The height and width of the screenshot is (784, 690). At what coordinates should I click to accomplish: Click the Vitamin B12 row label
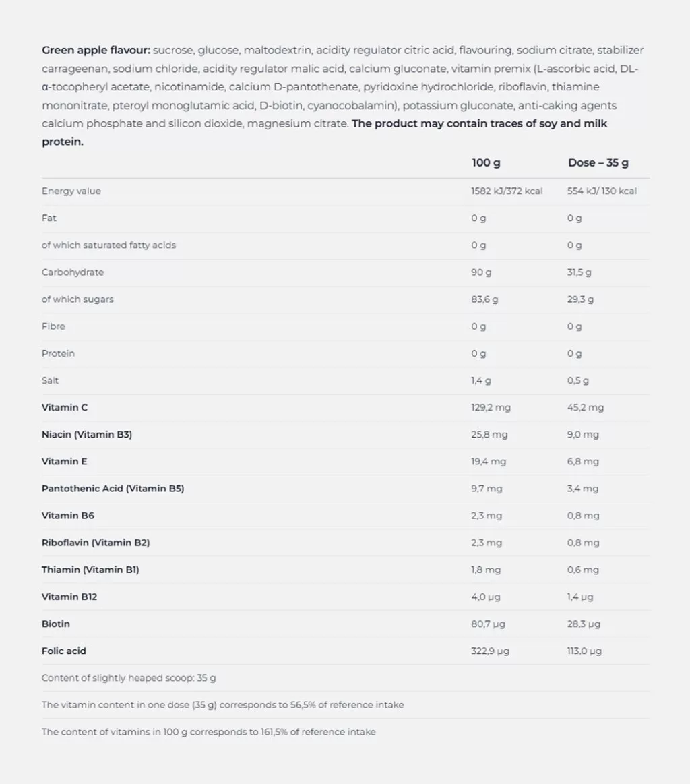[x=69, y=597]
